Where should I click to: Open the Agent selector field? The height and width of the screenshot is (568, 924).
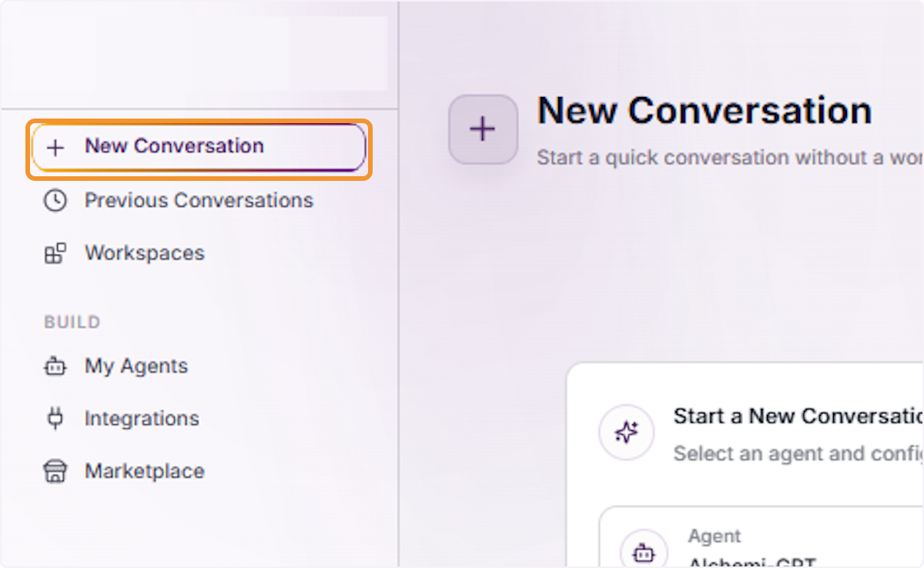[761, 537]
